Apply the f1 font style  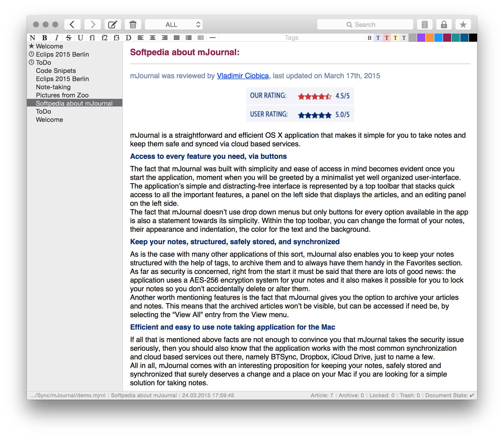[x=92, y=38]
